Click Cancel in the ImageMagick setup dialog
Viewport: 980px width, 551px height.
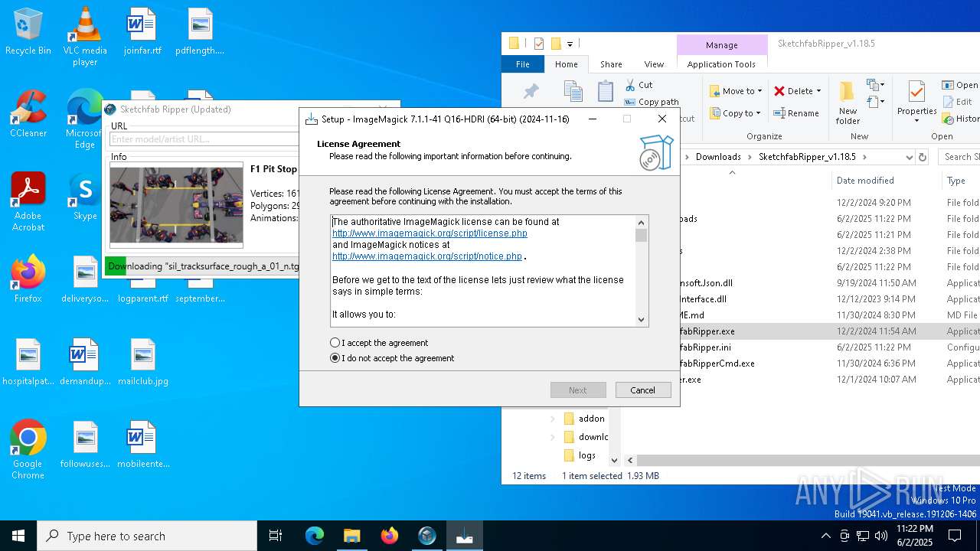(643, 390)
